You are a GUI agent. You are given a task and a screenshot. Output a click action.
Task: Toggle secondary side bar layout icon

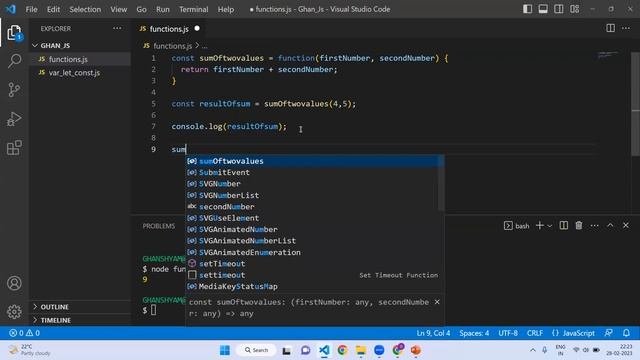click(558, 9)
